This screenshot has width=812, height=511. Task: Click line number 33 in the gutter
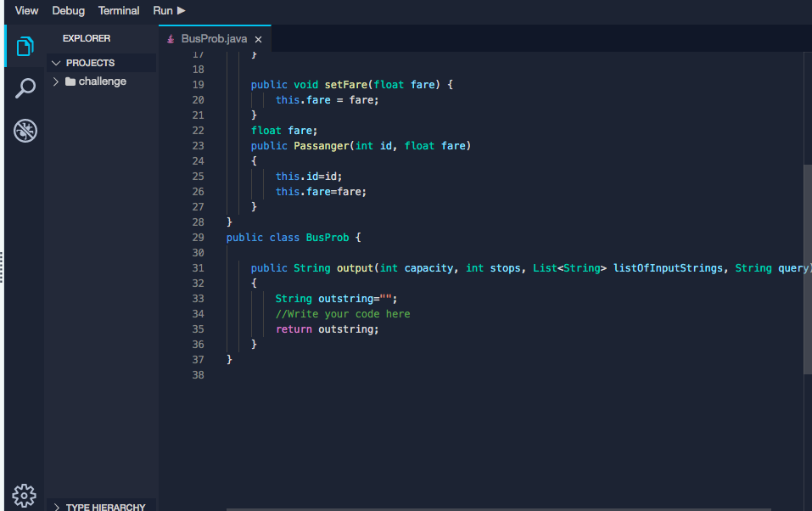198,298
